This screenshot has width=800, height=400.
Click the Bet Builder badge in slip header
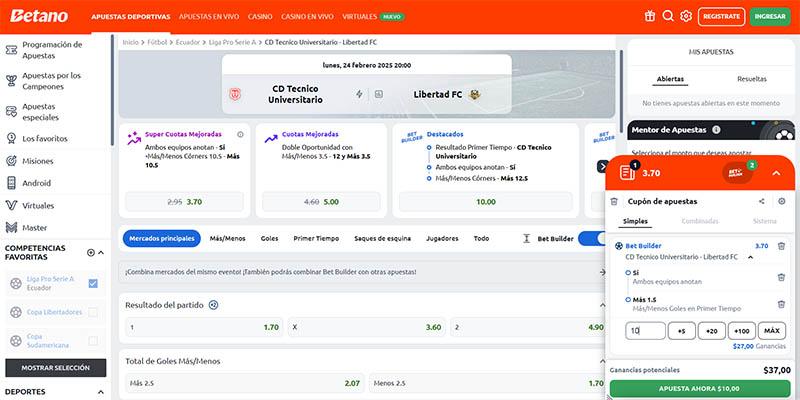click(x=738, y=173)
